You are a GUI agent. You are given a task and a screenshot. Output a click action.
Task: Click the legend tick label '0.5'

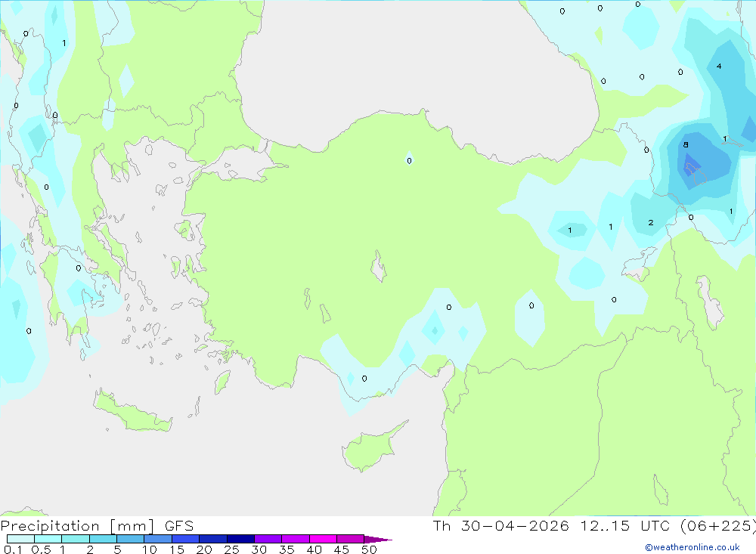click(x=41, y=549)
